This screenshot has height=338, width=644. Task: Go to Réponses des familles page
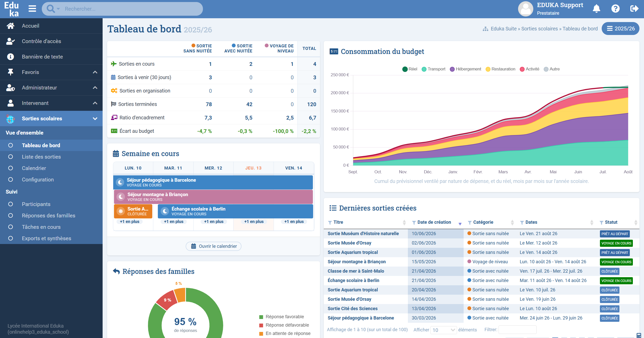coord(48,216)
